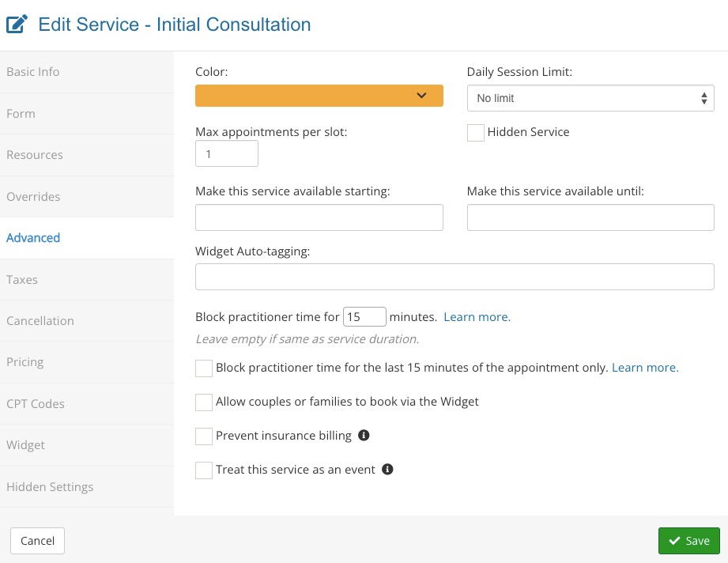
Task: Check the Hidden Service checkbox
Action: [476, 133]
